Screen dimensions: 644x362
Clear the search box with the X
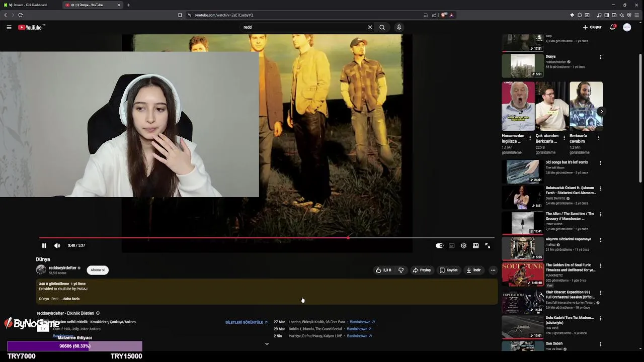point(370,27)
